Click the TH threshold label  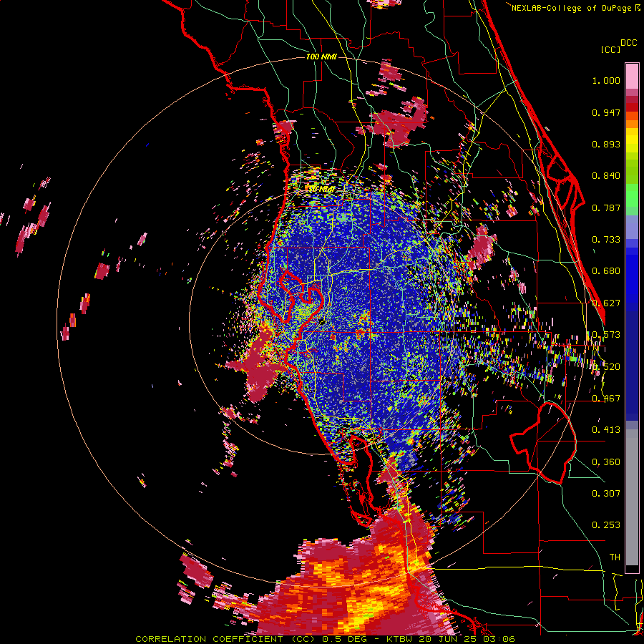pos(615,557)
